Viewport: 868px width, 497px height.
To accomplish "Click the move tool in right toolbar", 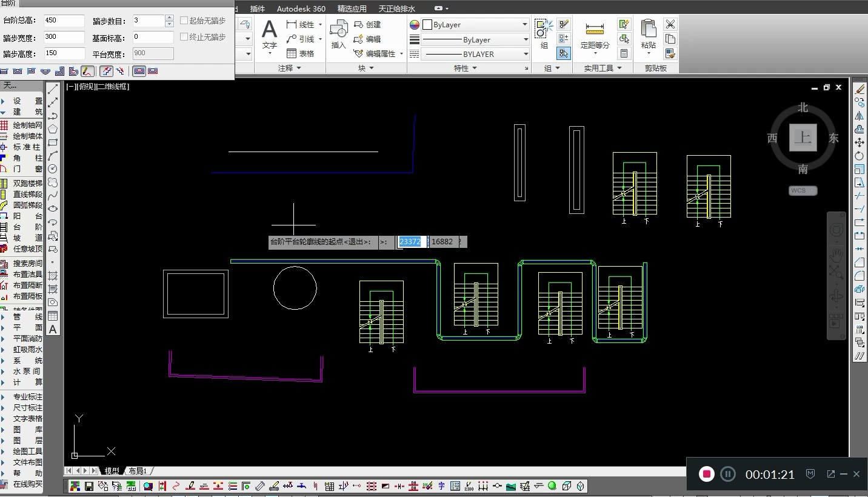I will (x=860, y=142).
